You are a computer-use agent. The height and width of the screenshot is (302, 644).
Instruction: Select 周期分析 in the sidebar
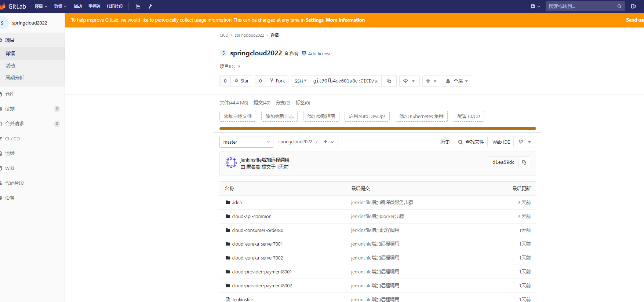pos(32,78)
